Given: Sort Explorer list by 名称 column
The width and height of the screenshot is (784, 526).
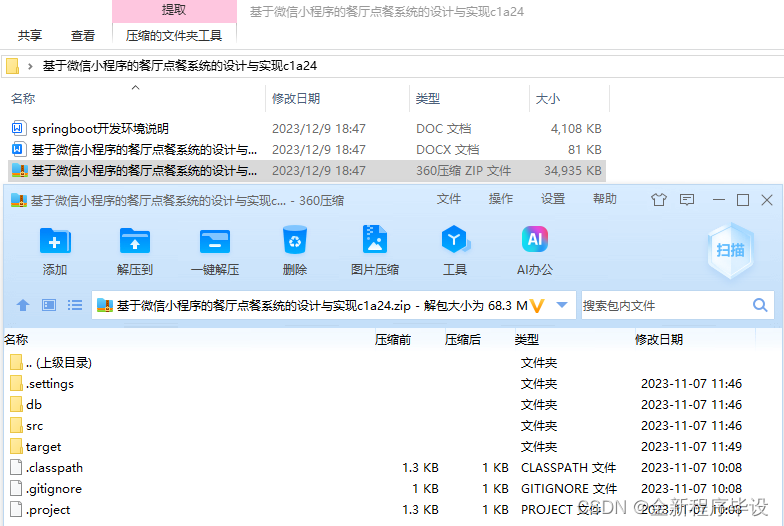Looking at the screenshot, I should point(23,98).
